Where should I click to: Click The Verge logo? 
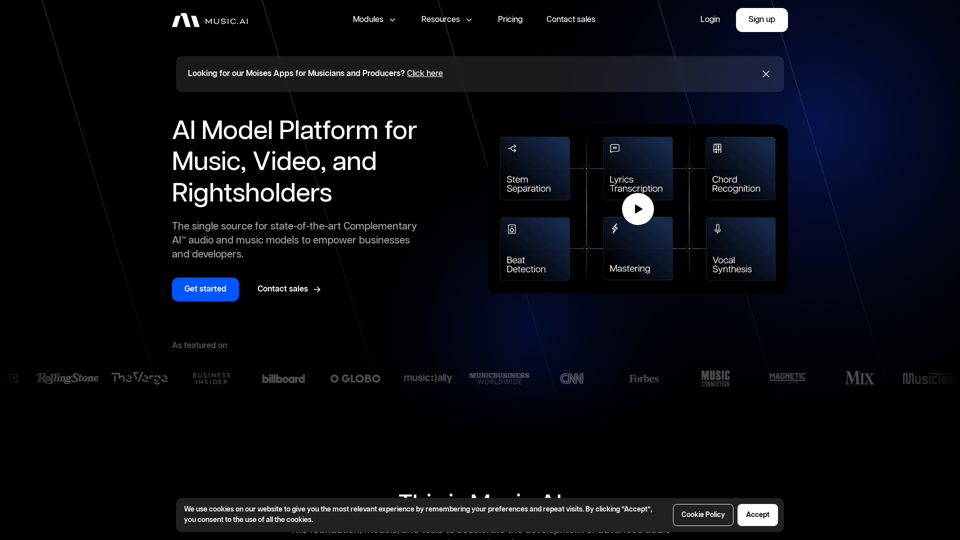[x=139, y=378]
